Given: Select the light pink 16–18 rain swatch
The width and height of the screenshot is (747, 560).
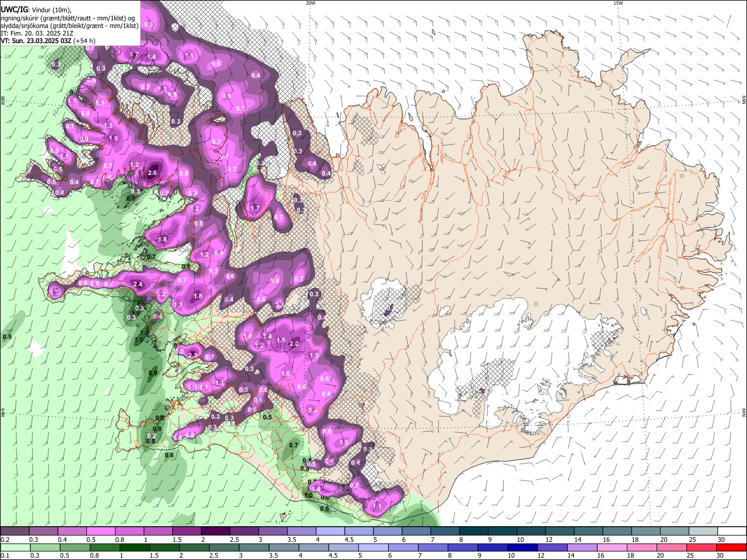Looking at the screenshot, I should click(x=612, y=547).
